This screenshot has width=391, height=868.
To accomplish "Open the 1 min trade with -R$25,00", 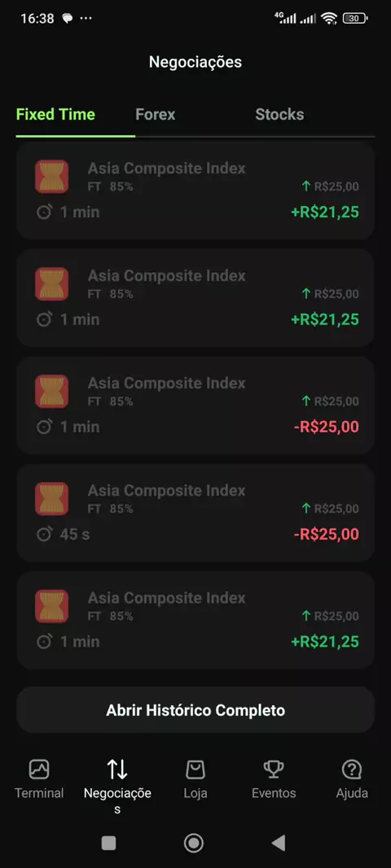I will pyautogui.click(x=195, y=406).
